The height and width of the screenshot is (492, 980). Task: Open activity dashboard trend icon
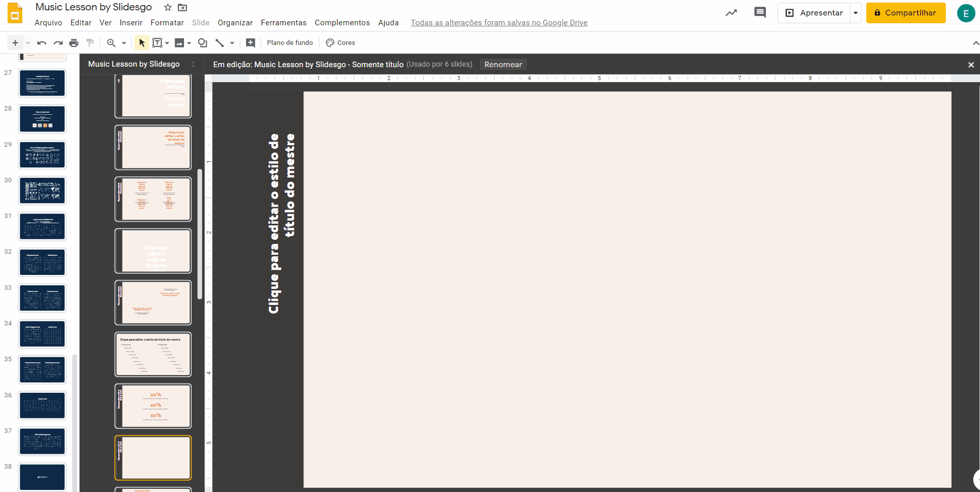(x=731, y=13)
